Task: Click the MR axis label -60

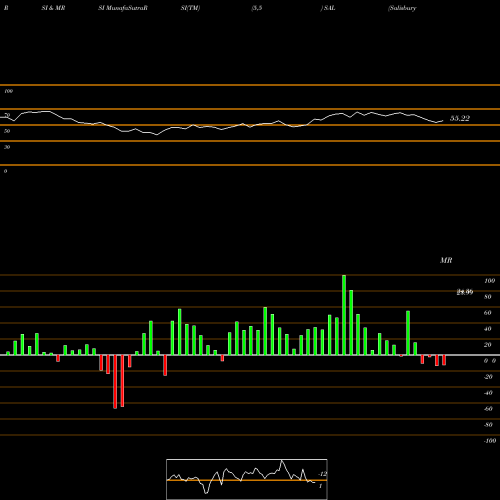Action: [488, 409]
